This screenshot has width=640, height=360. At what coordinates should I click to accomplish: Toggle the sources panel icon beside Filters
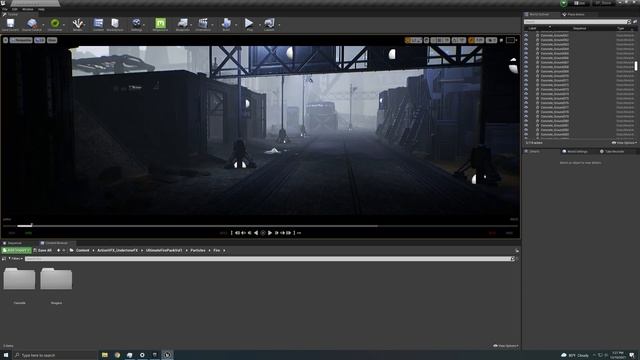tap(4, 259)
